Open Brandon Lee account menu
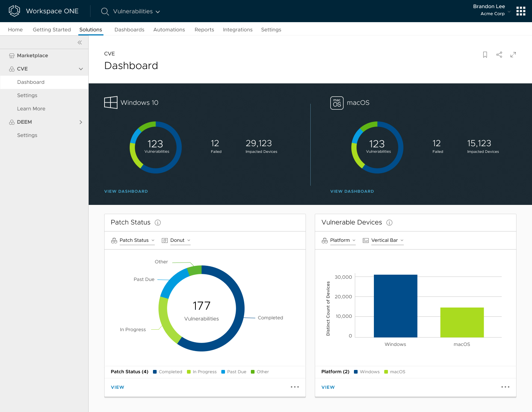Screen dimensions: 532x412 [x=492, y=10]
